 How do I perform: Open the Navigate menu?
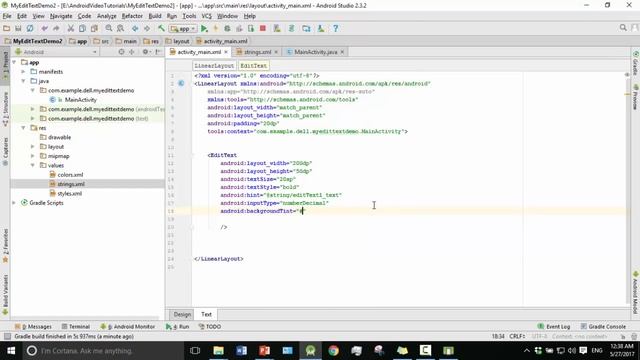coord(61,16)
